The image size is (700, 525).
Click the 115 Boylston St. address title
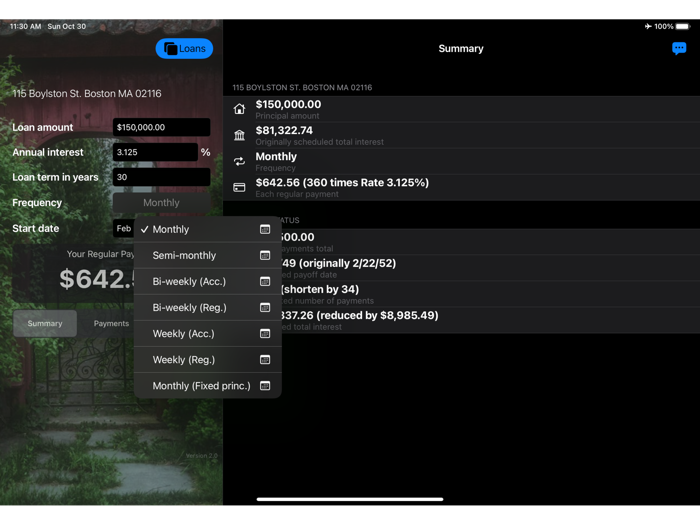click(87, 93)
